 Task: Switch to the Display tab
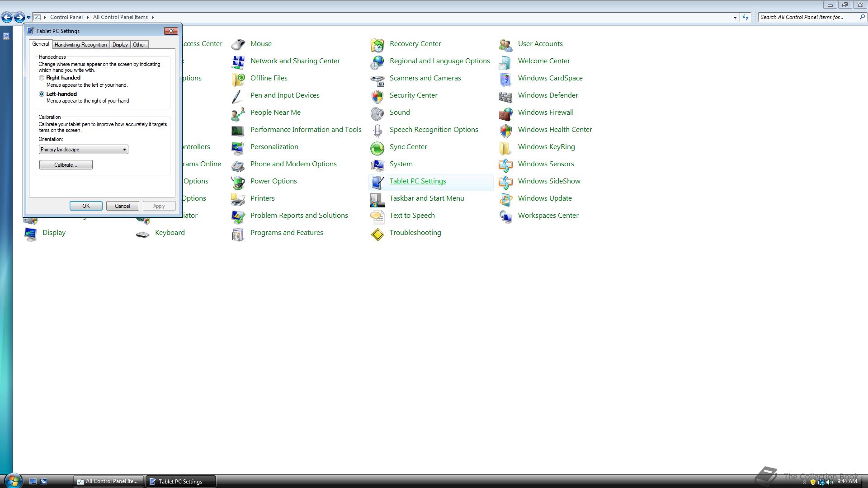point(120,45)
